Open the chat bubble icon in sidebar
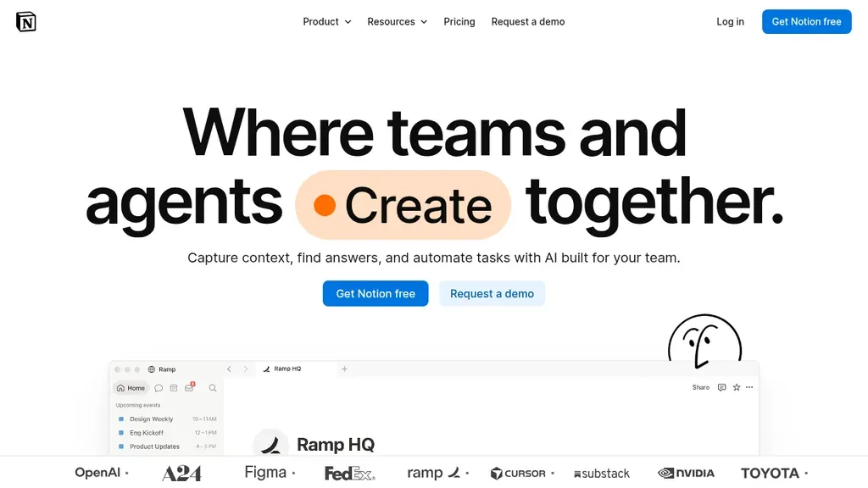 coord(159,388)
